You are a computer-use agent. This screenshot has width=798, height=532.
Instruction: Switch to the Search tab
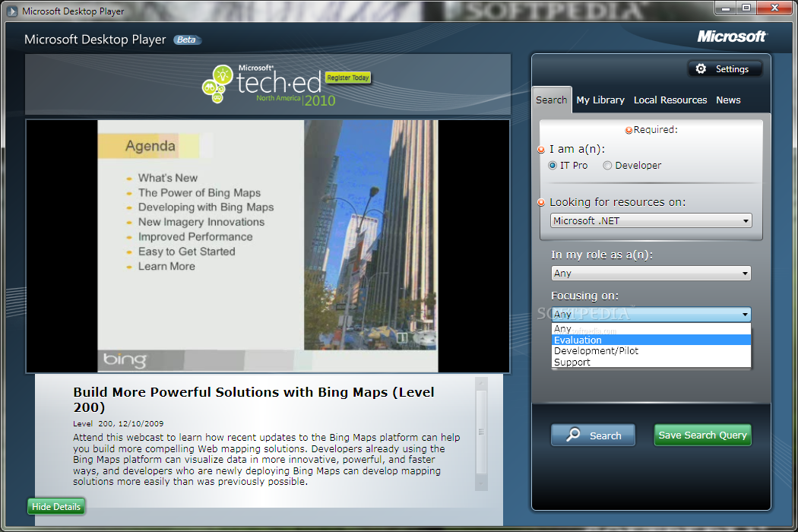click(552, 100)
